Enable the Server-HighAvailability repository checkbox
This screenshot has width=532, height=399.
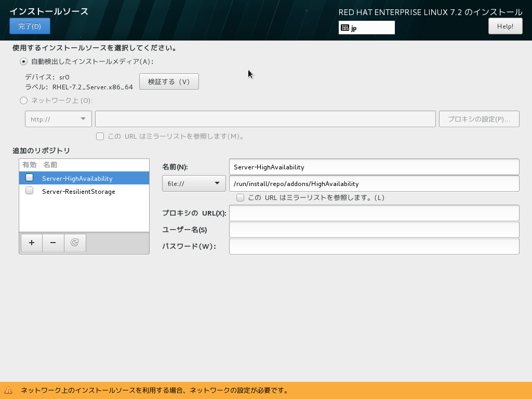tap(30, 178)
